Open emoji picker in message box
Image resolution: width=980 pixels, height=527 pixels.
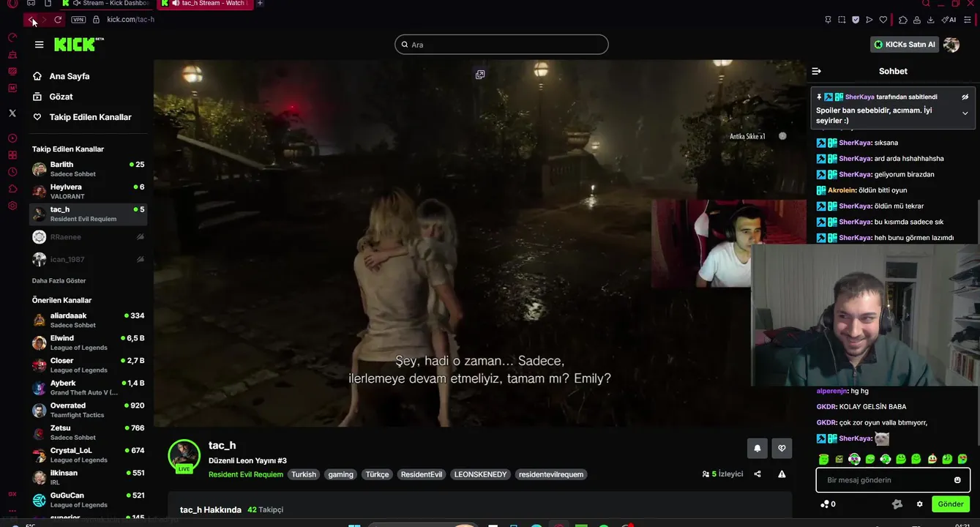point(957,480)
